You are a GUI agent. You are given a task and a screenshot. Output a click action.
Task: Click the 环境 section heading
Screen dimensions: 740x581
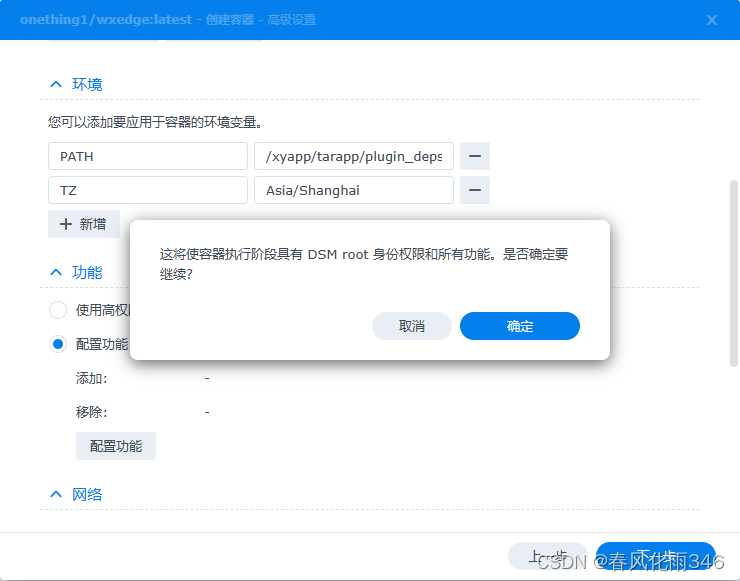87,85
